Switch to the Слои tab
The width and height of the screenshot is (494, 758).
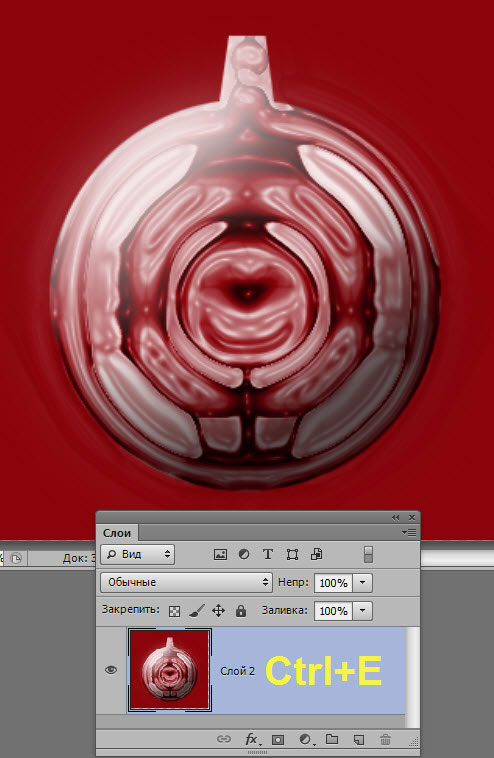point(117,533)
